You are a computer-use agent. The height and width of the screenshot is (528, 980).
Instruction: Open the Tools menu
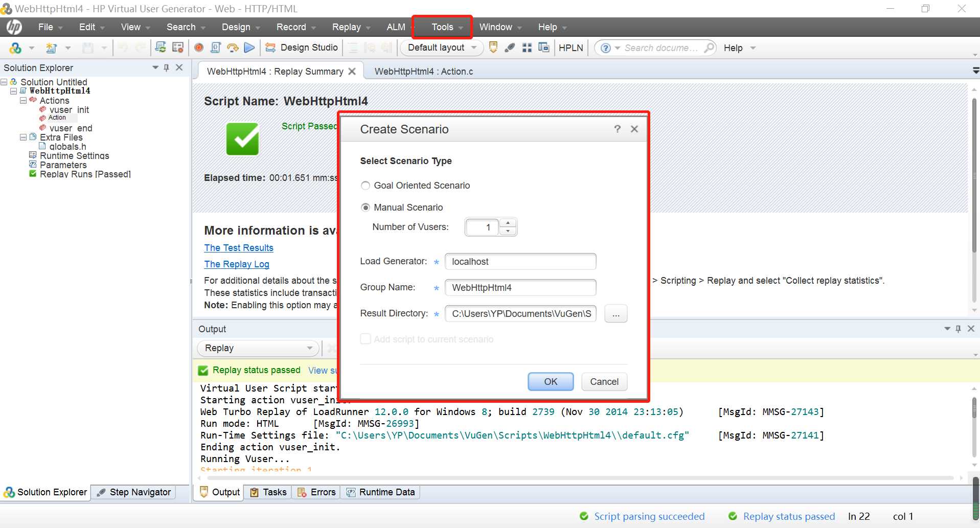[x=447, y=27]
